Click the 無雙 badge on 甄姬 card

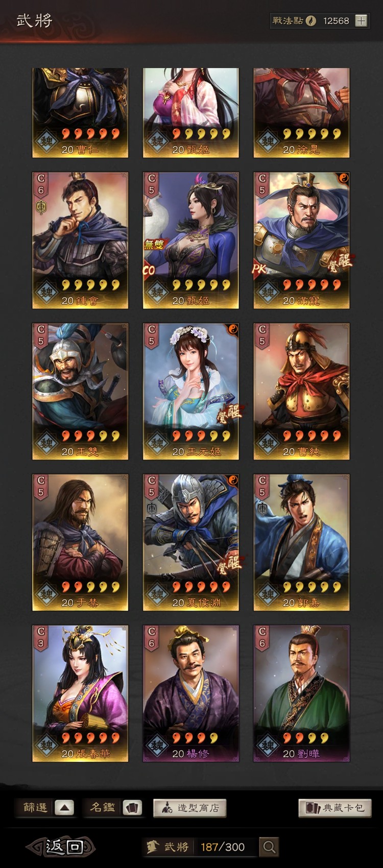coord(154,244)
